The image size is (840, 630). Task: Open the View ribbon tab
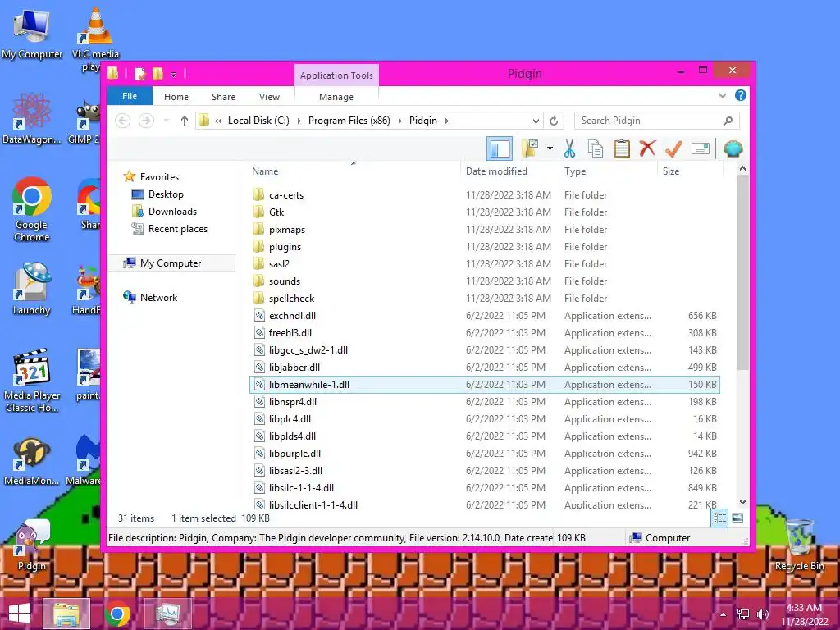[x=269, y=97]
